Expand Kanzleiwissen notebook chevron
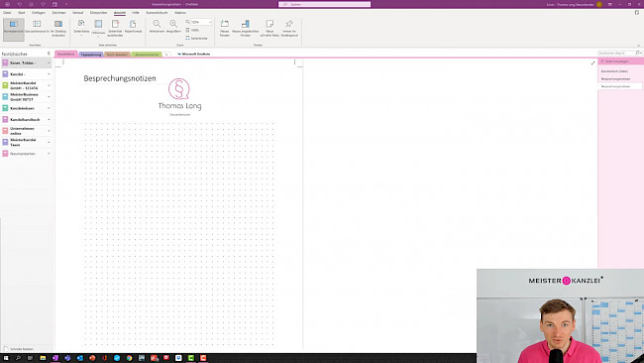The height and width of the screenshot is (363, 644). pos(49,108)
